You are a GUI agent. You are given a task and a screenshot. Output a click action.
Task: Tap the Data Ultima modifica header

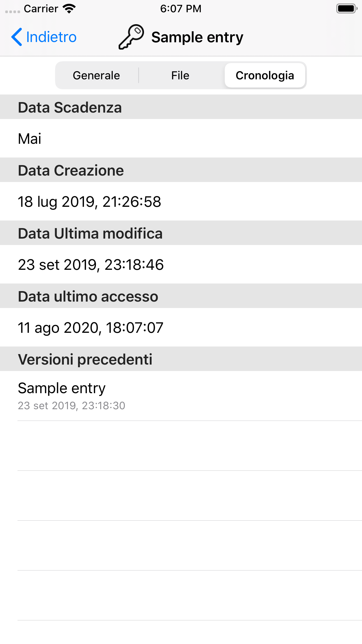click(x=90, y=233)
